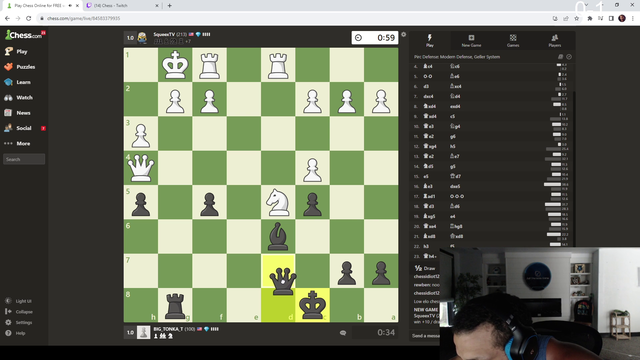
Task: Collapse the left sidebar
Action: click(18, 312)
